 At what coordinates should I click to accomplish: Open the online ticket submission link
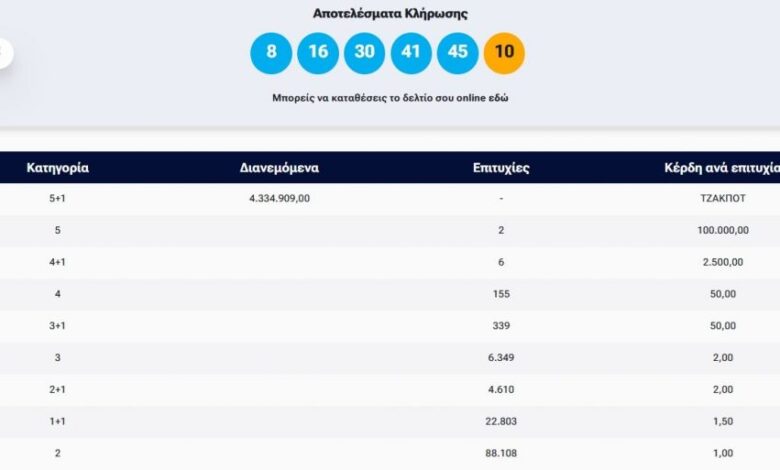(x=389, y=100)
